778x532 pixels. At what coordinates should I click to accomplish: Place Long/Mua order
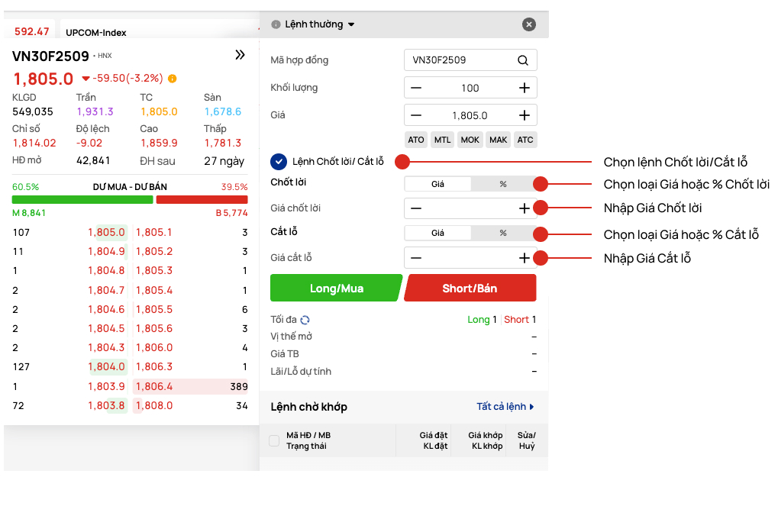click(x=336, y=289)
